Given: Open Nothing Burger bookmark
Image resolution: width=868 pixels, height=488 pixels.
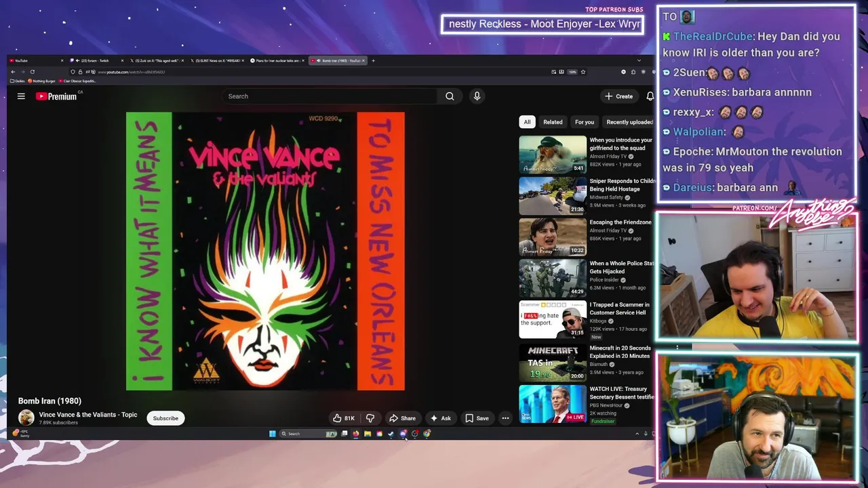Looking at the screenshot, I should (x=41, y=81).
